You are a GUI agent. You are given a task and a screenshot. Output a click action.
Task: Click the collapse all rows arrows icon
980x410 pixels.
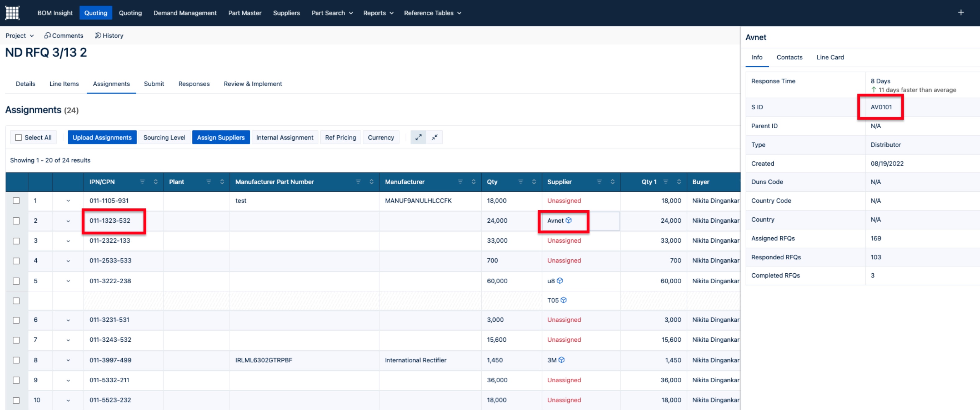tap(434, 137)
